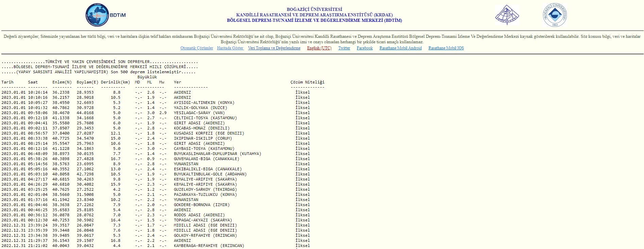
Task: Click the Kandilli Observatory sextant emblem
Action: coord(507,15)
